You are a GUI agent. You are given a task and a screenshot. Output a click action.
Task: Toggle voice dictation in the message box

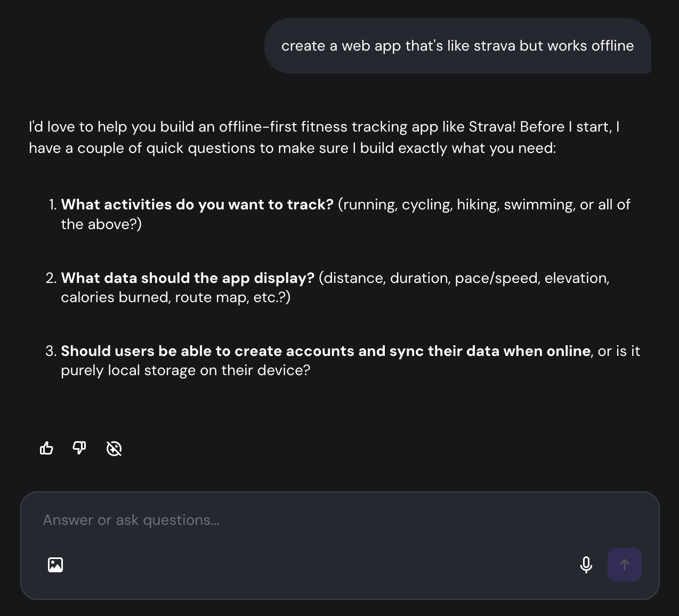586,565
